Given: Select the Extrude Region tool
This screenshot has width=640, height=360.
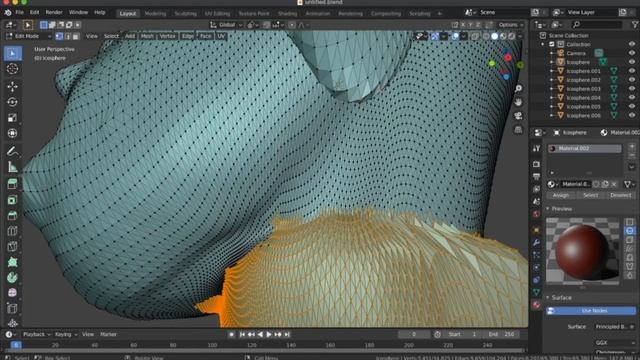Looking at the screenshot, I should pos(12,184).
